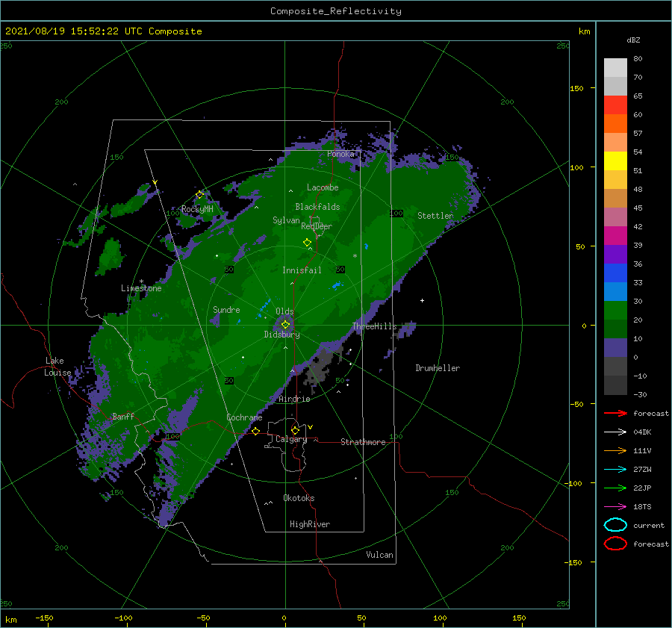Click the HighRiver label
Screen dimensions: 672x628
(x=310, y=524)
